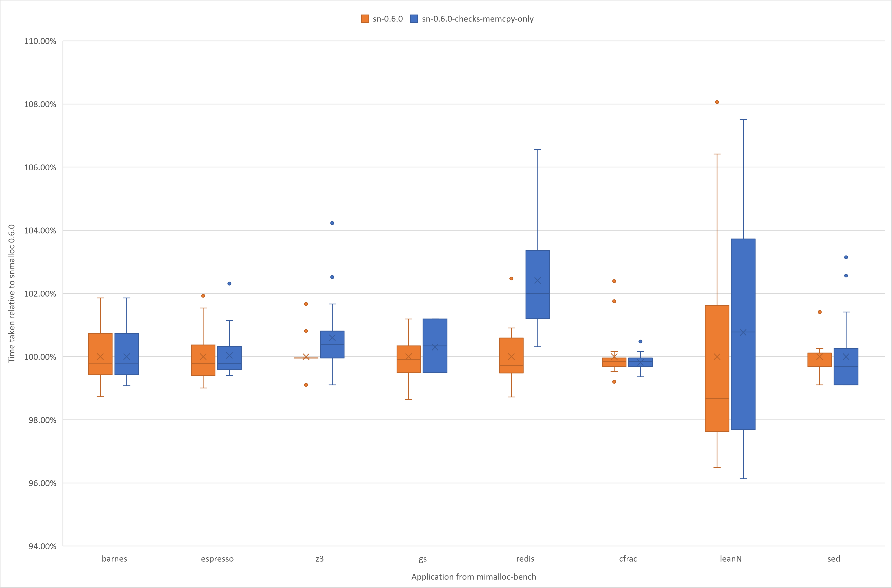Click the 104.00% axis label

pyautogui.click(x=40, y=231)
